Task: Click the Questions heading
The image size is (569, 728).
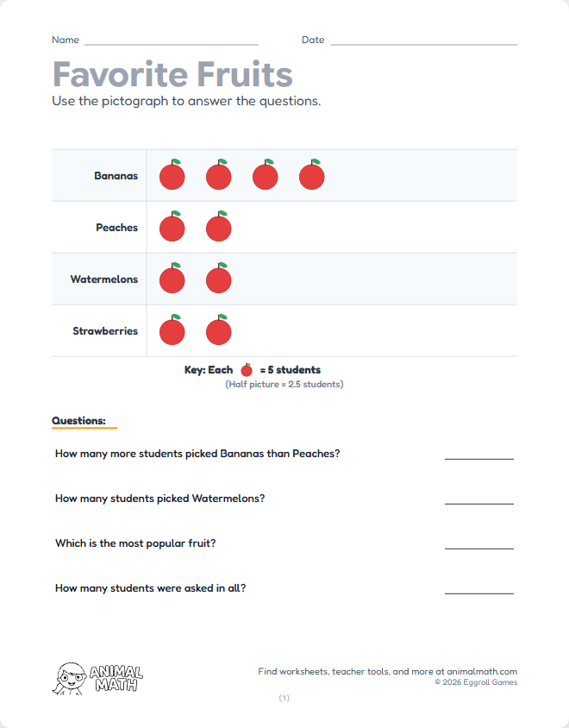Action: pyautogui.click(x=78, y=421)
